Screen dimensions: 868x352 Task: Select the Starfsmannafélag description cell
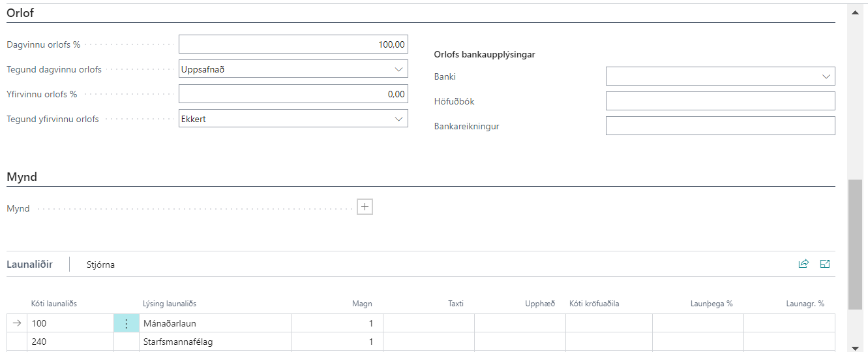tap(215, 342)
